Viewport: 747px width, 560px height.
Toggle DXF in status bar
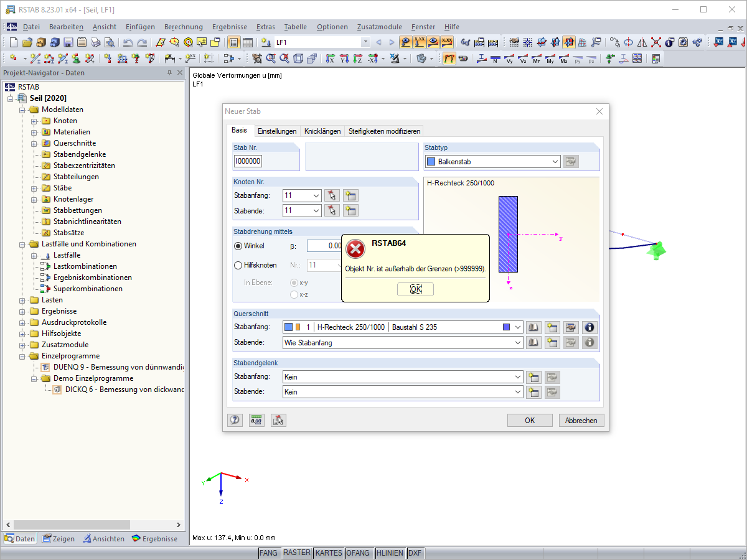coord(415,553)
